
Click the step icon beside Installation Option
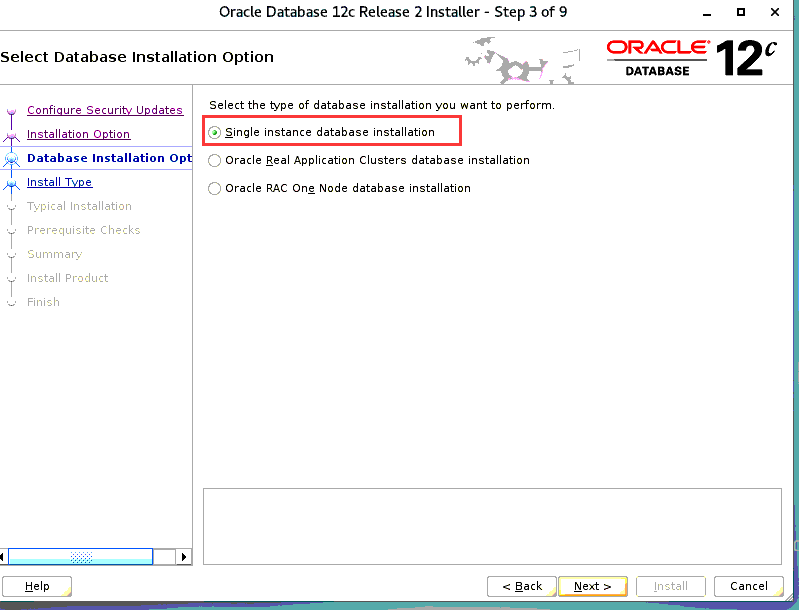(12, 135)
